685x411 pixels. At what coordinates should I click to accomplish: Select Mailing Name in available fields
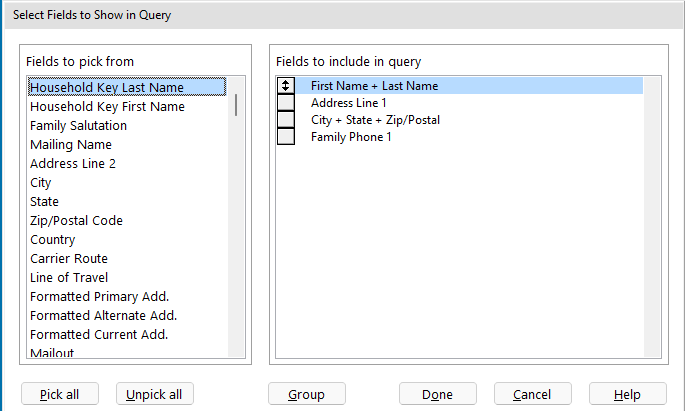point(71,144)
